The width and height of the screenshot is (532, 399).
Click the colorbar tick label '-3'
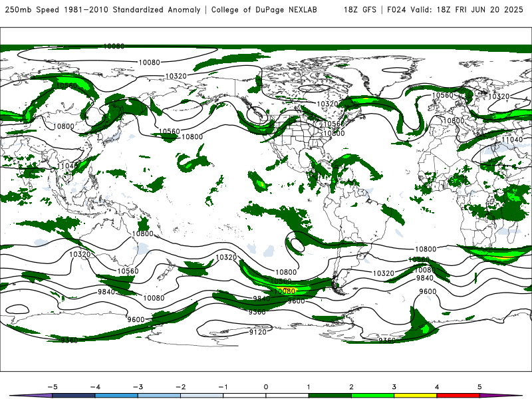tap(138, 387)
